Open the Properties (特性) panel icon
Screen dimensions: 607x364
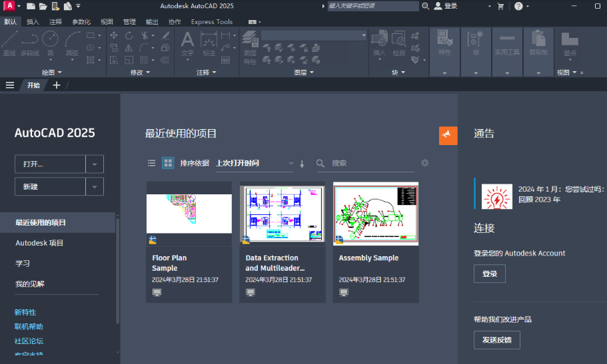tap(444, 43)
